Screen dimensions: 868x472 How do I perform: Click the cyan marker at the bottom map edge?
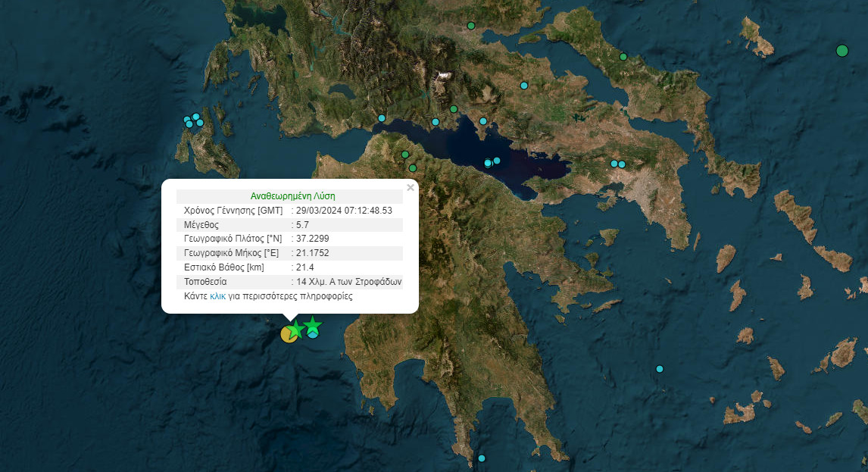click(x=481, y=458)
